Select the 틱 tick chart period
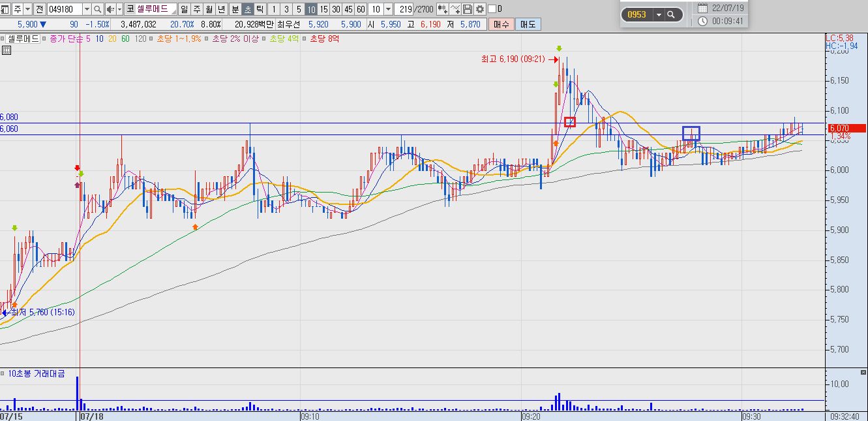This screenshot has height=421, width=868. point(260,9)
